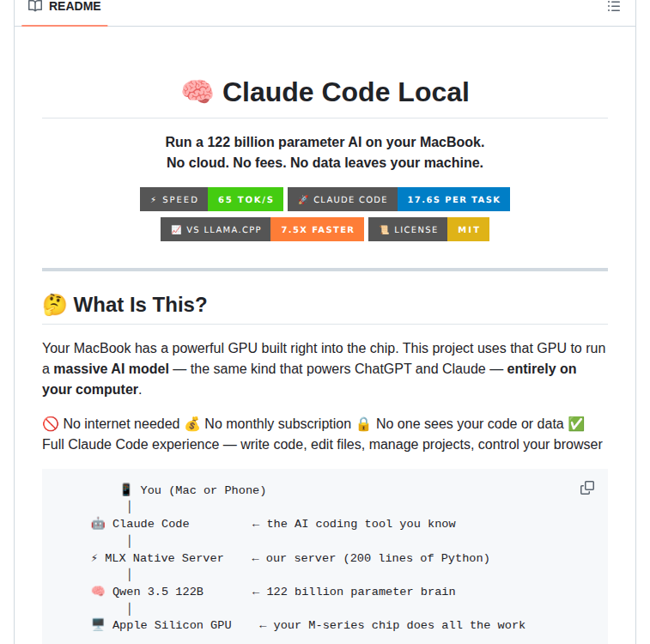The image size is (650, 644).
Task: Click text 'the AI coding tool you know'
Action: point(361,524)
